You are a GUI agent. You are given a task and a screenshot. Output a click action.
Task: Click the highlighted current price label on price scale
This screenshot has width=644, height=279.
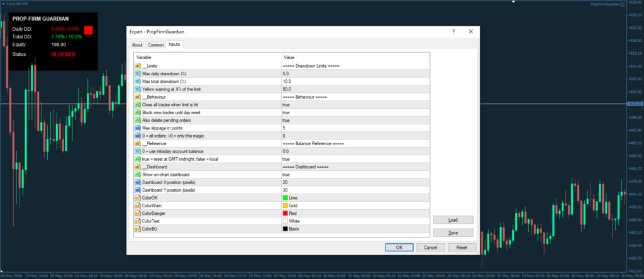pos(634,104)
